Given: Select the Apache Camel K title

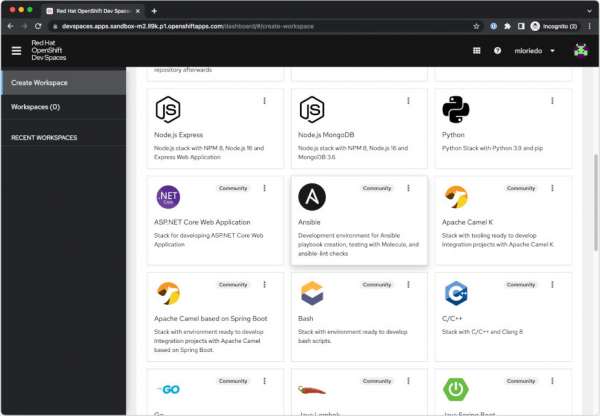Looking at the screenshot, I should 467,222.
